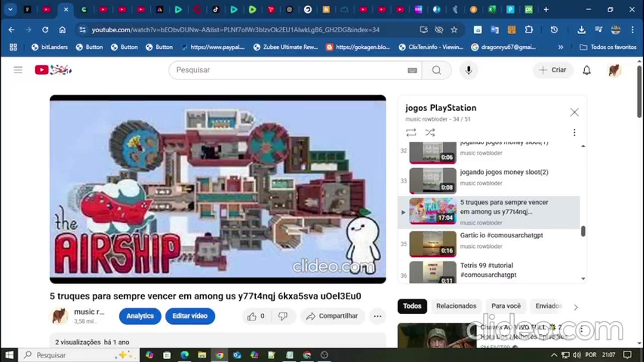Screen dimensions: 644x362
Task: Click the Airship video player
Action: pyautogui.click(x=218, y=189)
